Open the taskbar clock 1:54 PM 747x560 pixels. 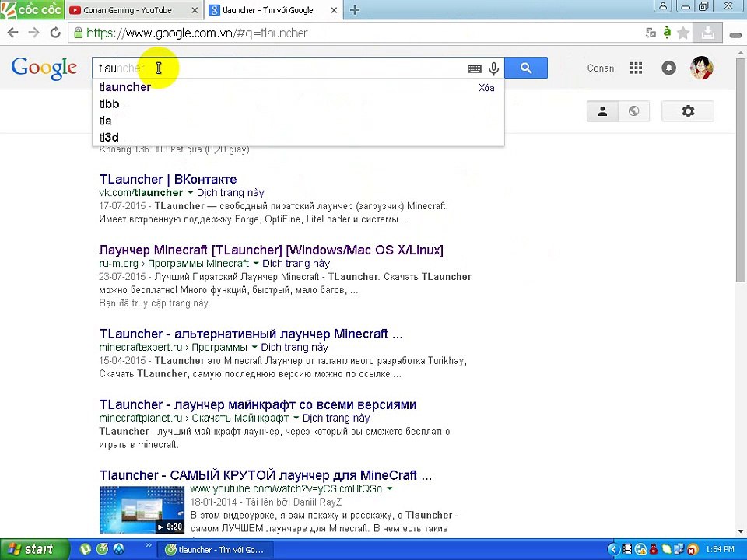720,550
